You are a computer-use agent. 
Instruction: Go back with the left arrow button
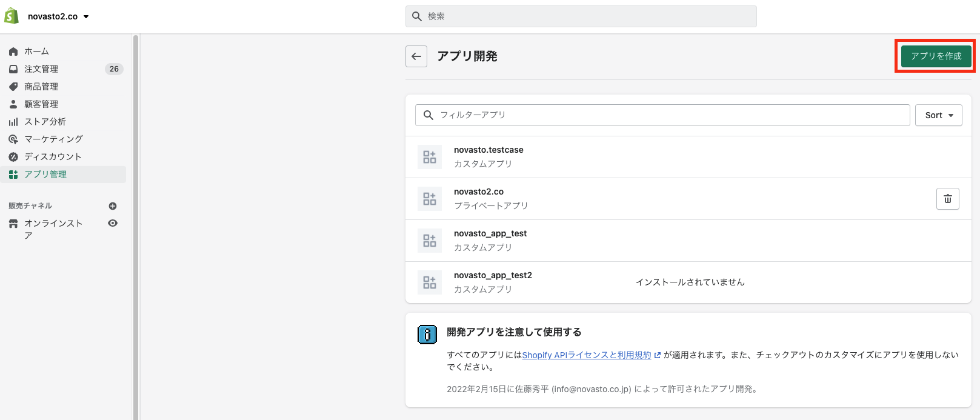(x=416, y=56)
